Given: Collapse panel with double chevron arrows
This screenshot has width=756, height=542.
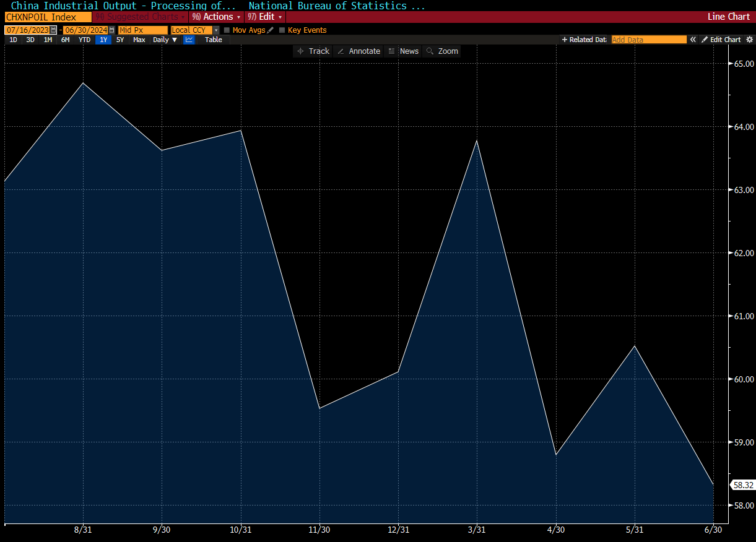Looking at the screenshot, I should tap(693, 40).
